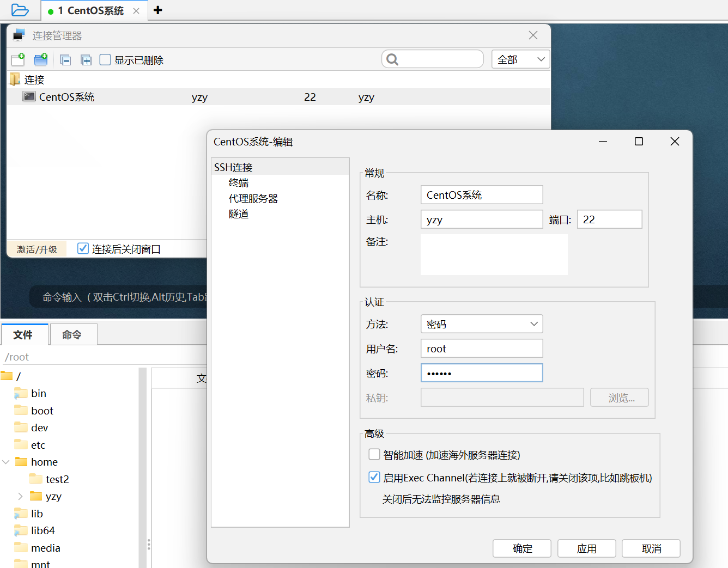
Task: Click the 连接管理器 title icon
Action: pos(19,35)
